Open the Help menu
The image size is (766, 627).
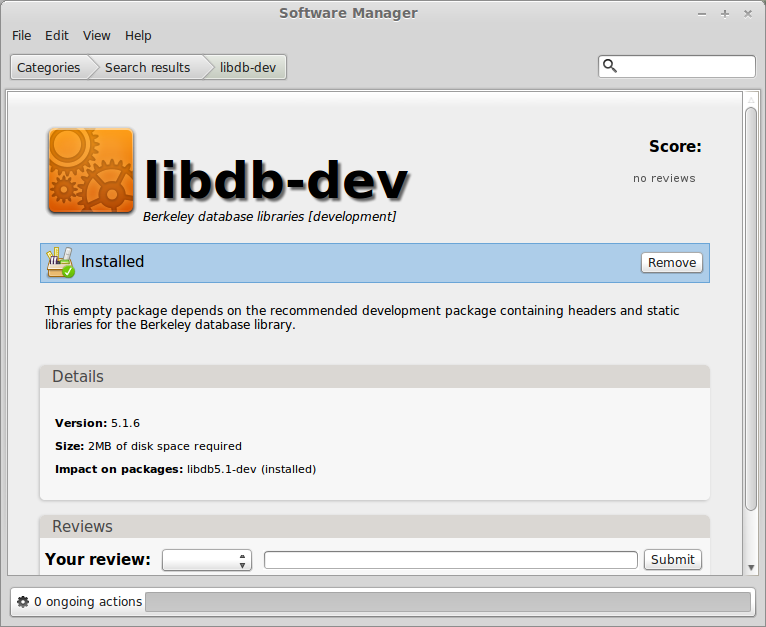click(x=138, y=35)
